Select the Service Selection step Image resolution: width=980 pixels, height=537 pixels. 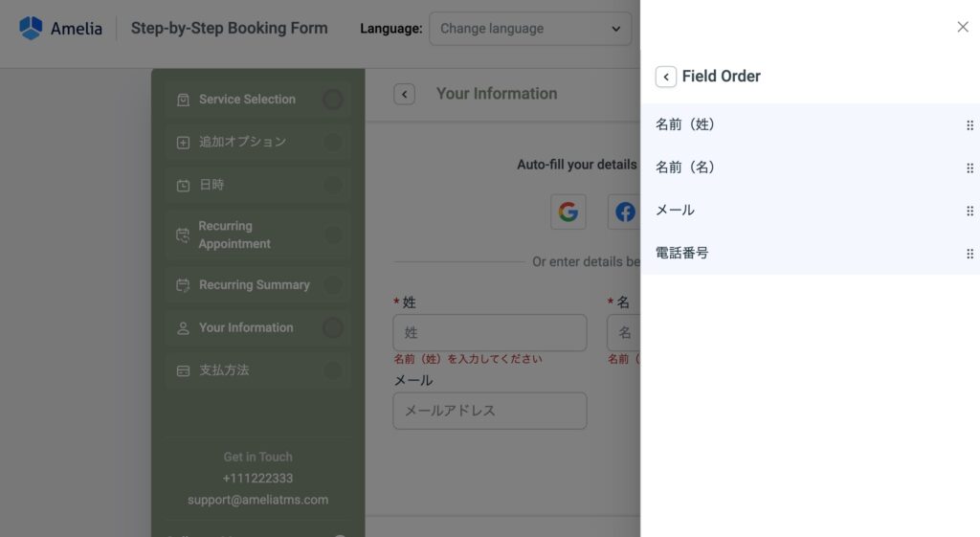tap(256, 100)
